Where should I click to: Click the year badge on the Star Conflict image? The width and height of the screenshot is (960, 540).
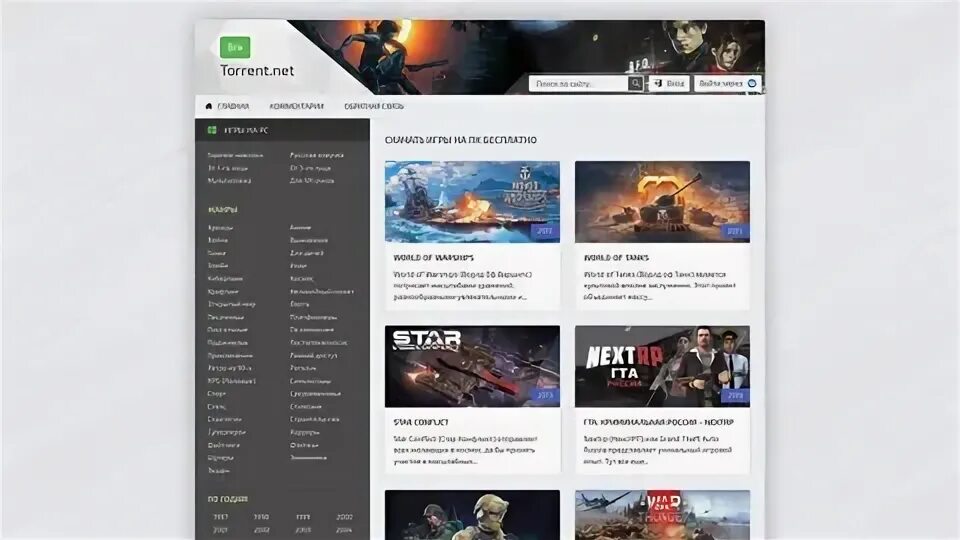click(x=544, y=395)
